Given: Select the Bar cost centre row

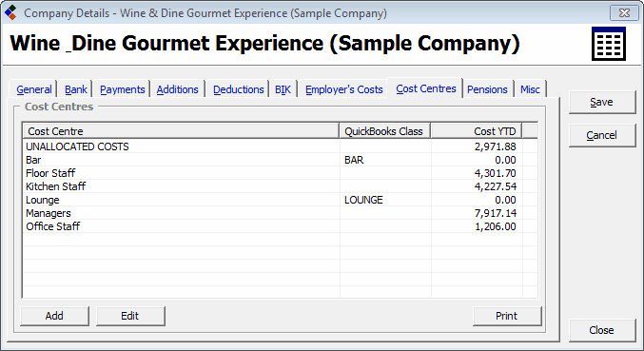Looking at the screenshot, I should click(x=280, y=160).
